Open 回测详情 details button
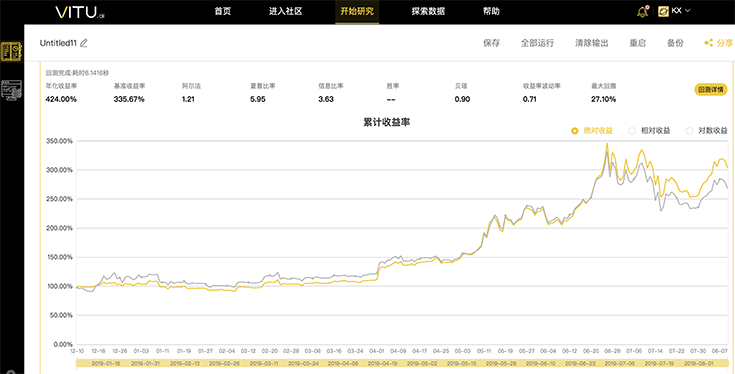Viewport: 735px width, 374px height. [x=711, y=90]
